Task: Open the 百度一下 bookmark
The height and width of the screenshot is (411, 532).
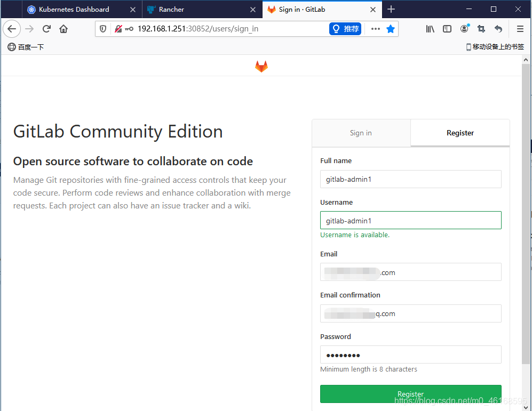Action: click(26, 47)
